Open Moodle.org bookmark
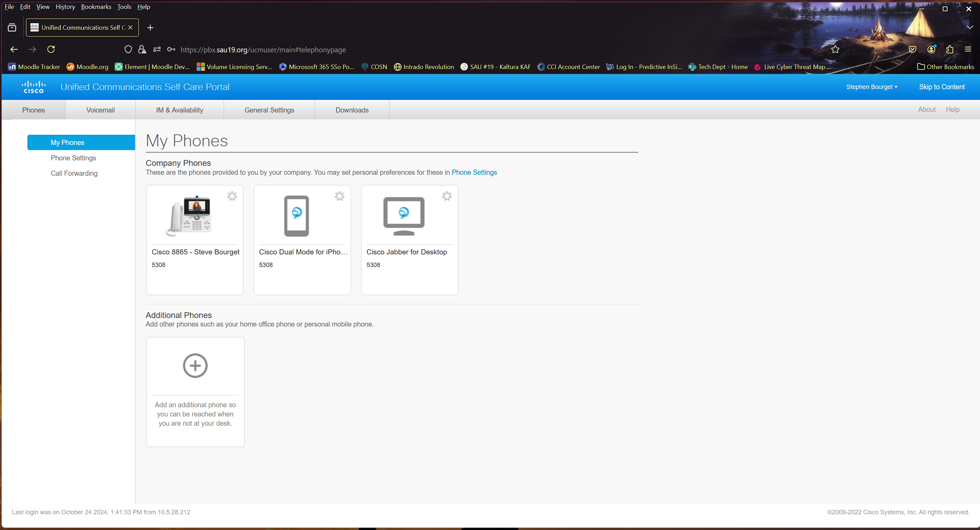 [x=88, y=67]
